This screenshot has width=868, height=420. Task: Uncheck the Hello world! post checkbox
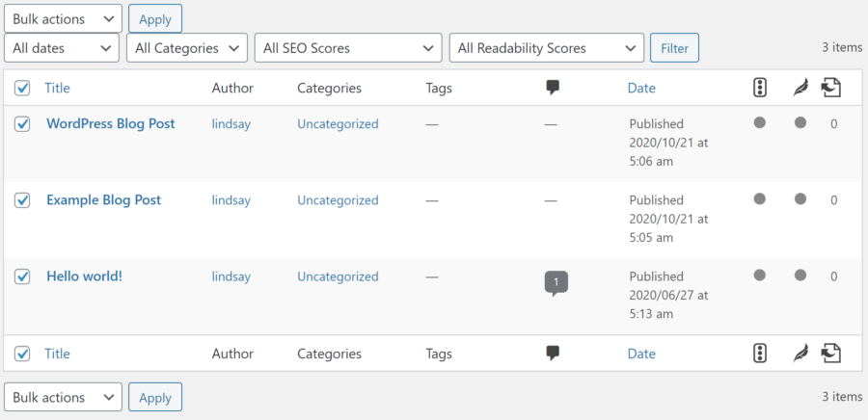click(22, 276)
